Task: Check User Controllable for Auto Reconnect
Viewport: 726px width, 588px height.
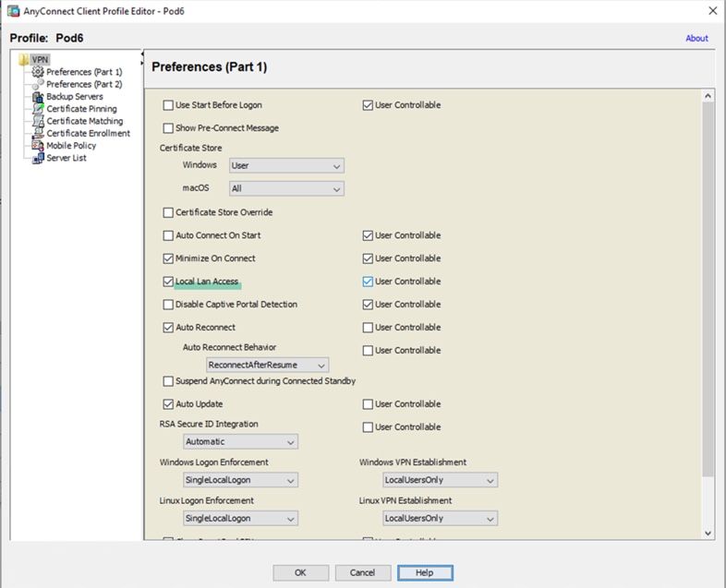Action: coord(368,328)
